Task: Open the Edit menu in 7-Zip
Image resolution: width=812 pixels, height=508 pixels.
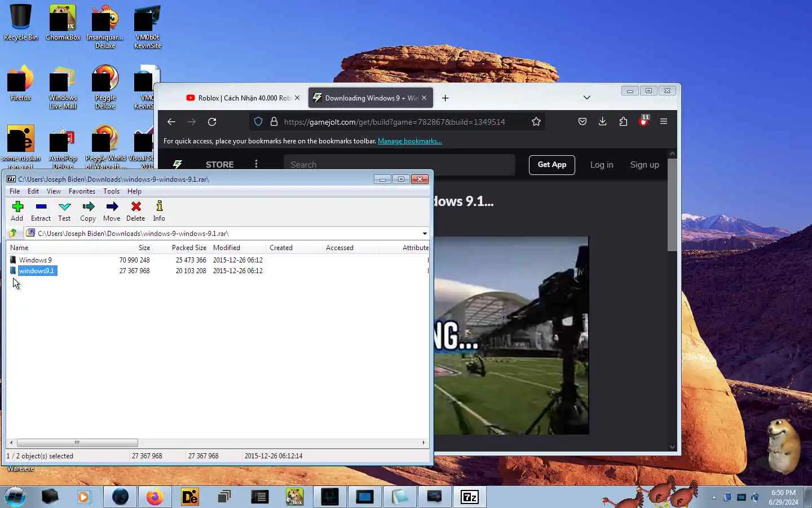Action: click(x=33, y=191)
